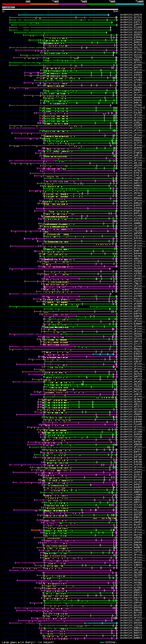Image resolution: width=146 pixels, height=644 pixels.
Task: Select the UniRef100_B4NC76 label
Action: click(131, 103)
